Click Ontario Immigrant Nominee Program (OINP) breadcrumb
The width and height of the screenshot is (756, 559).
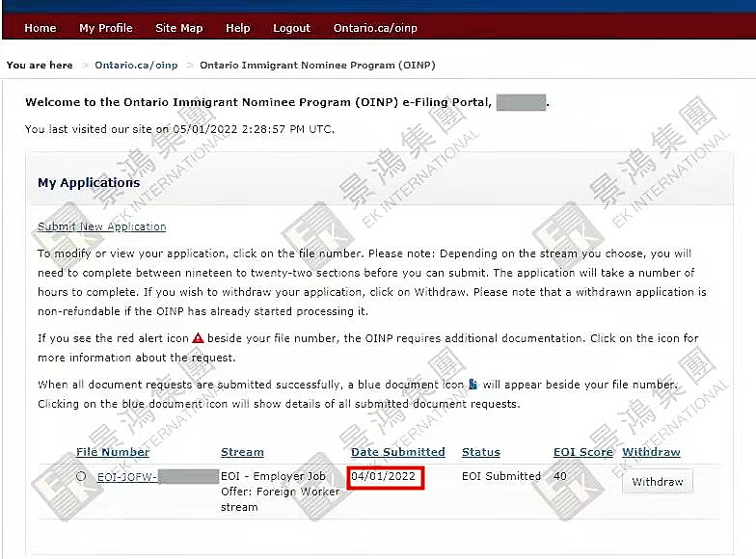(317, 66)
